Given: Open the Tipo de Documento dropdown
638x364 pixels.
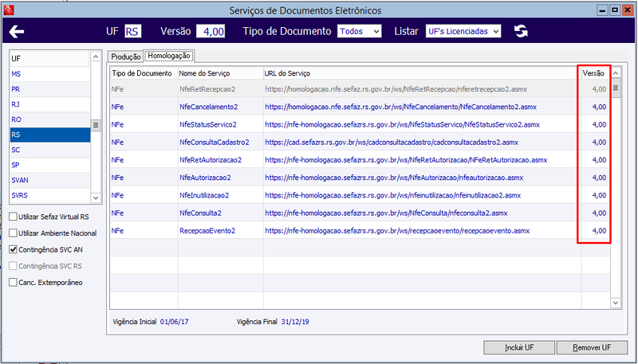Looking at the screenshot, I should [360, 31].
